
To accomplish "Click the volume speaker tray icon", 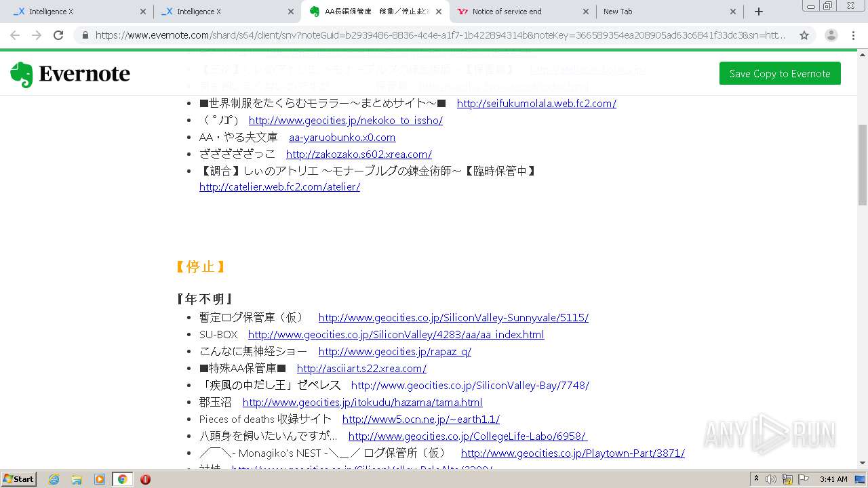I will 771,479.
